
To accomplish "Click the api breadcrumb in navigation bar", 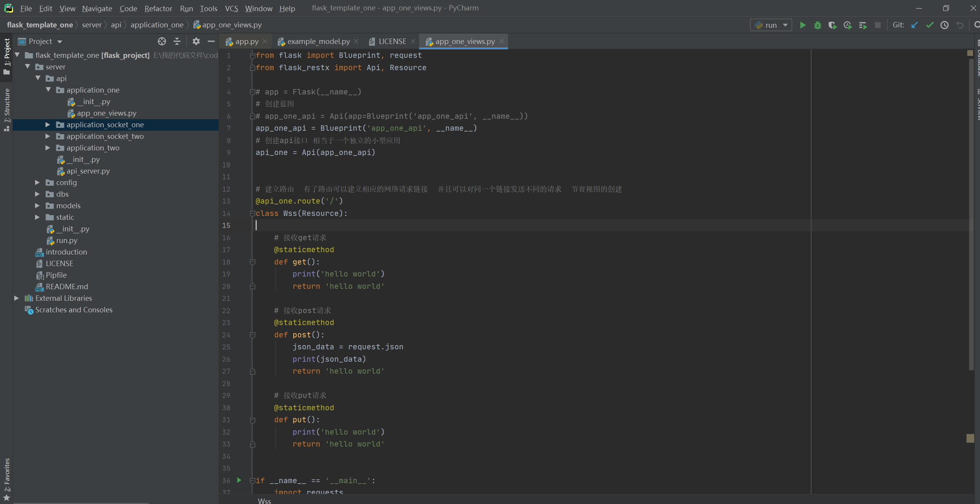I will point(116,25).
